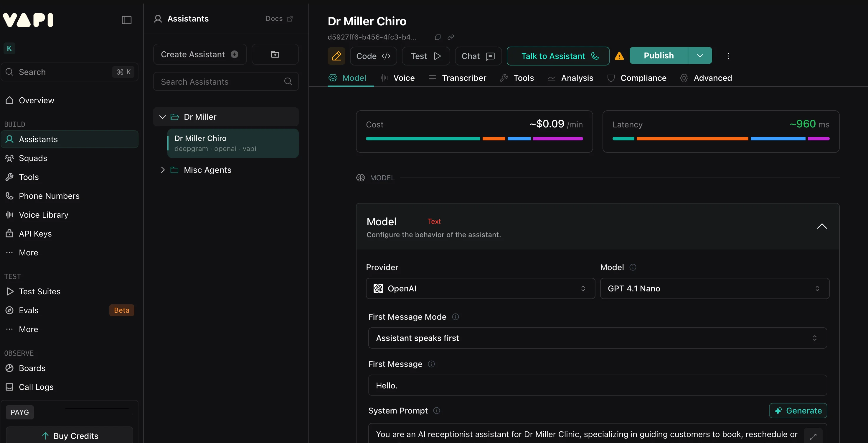Open Squads in the sidebar

[x=70, y=158]
